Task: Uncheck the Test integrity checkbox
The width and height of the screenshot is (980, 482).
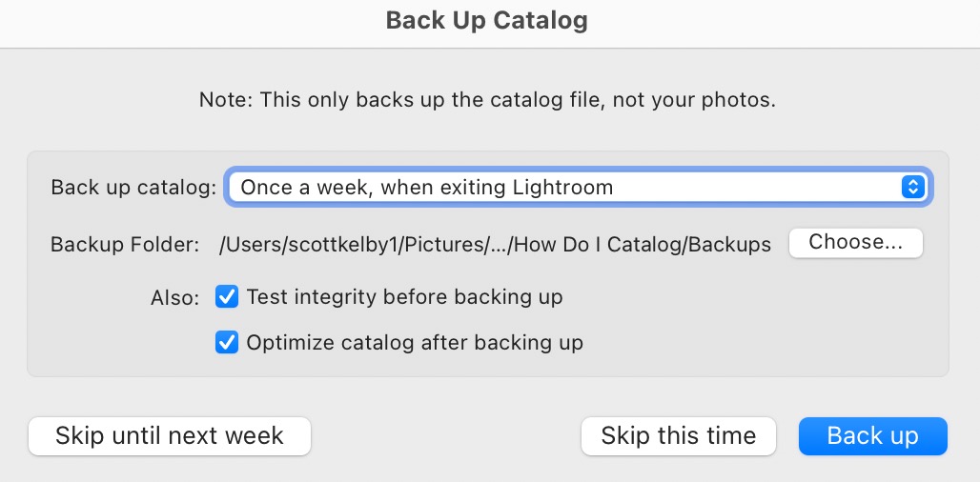Action: pos(227,297)
